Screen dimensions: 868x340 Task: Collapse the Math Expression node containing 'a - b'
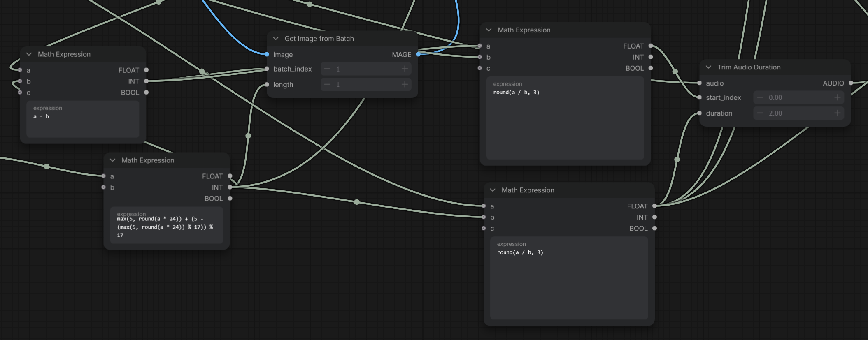point(29,54)
